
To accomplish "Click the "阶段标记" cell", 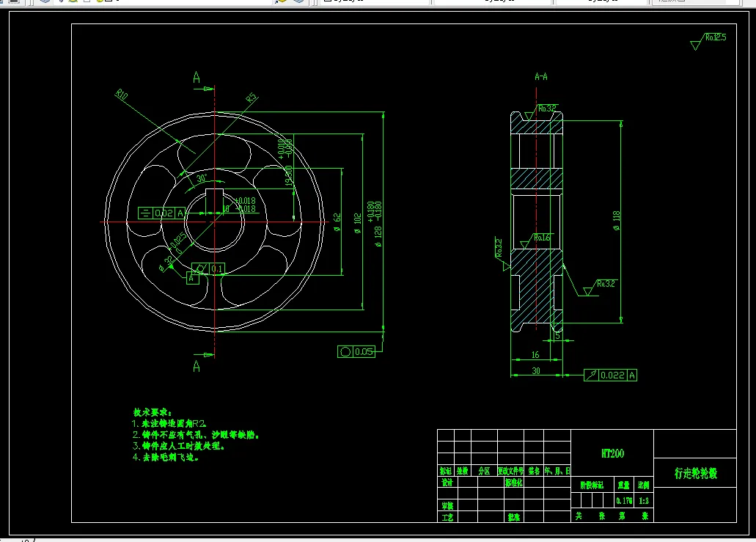I will tap(592, 485).
